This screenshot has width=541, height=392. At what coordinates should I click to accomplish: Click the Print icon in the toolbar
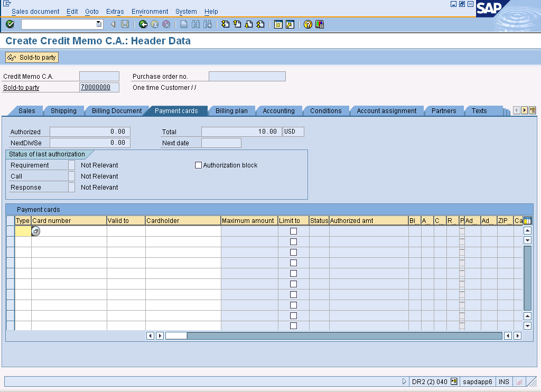[184, 24]
